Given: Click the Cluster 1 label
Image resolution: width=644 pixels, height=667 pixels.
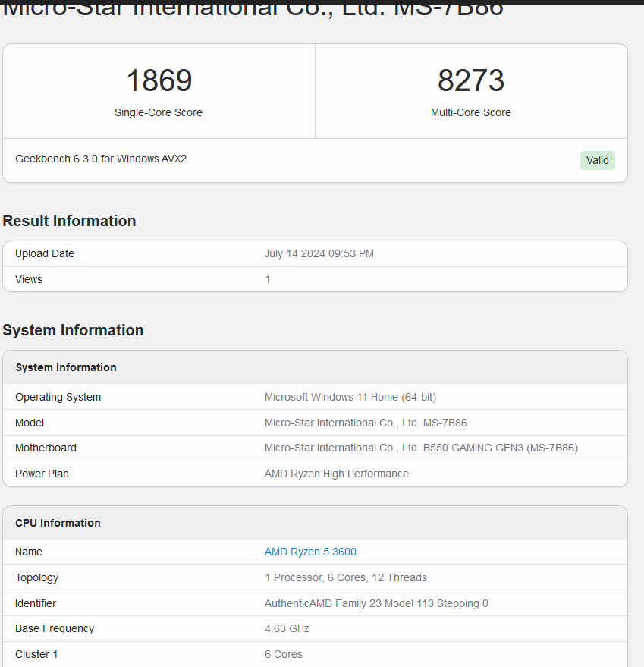Looking at the screenshot, I should pos(36,654).
